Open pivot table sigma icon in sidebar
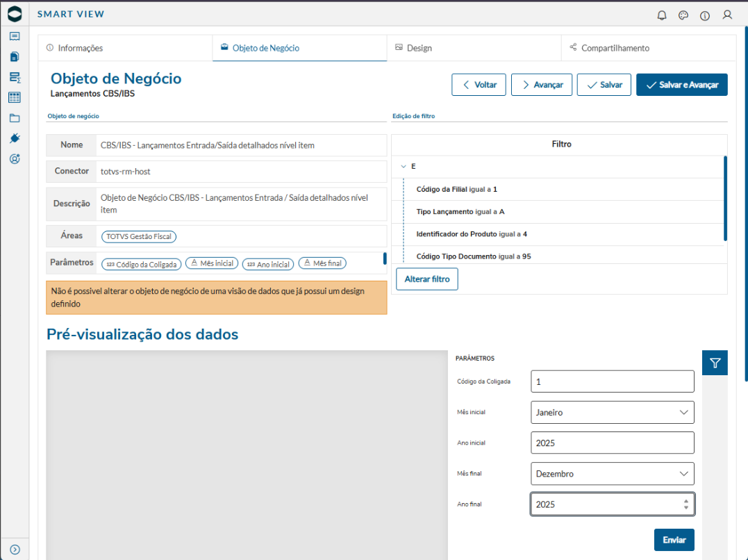The width and height of the screenshot is (748, 560). [x=15, y=77]
